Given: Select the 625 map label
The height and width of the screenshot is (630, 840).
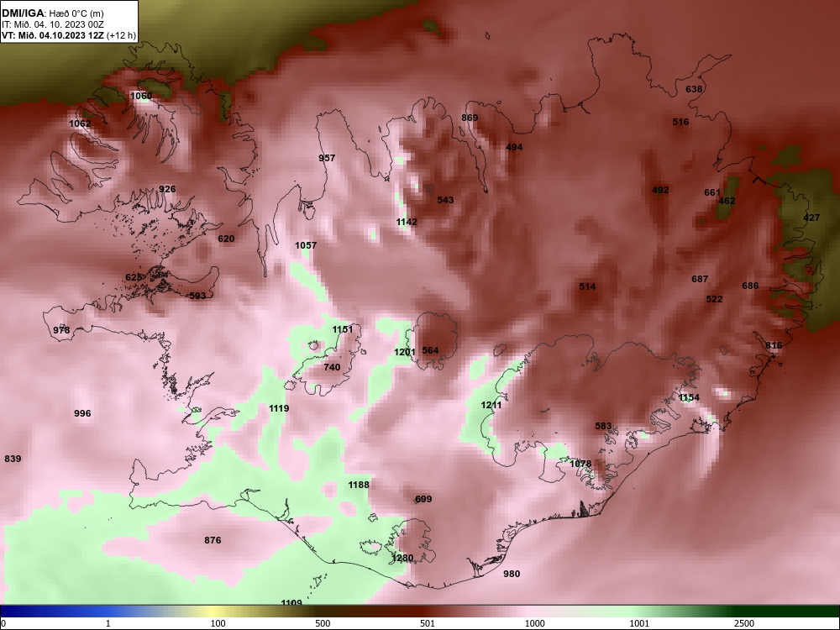Looking at the screenshot, I should [134, 277].
